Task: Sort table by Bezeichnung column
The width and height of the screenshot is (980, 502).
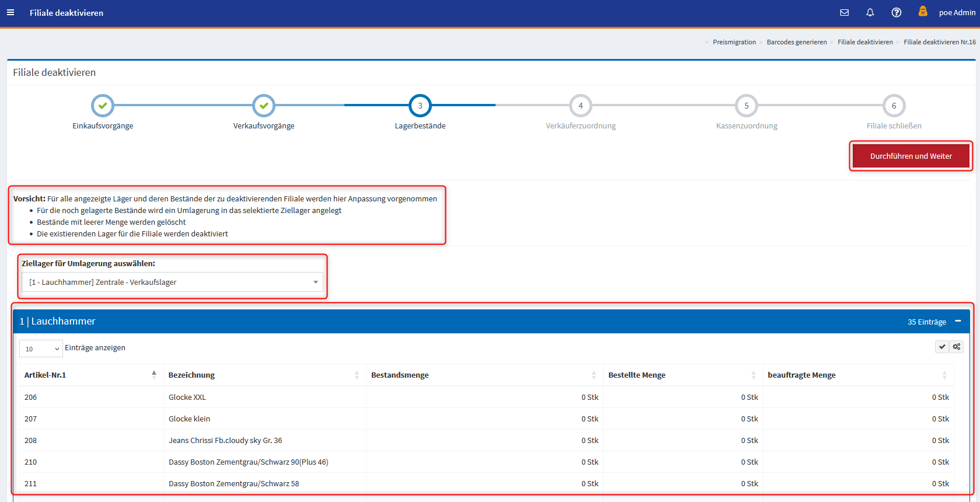Action: [x=264, y=375]
